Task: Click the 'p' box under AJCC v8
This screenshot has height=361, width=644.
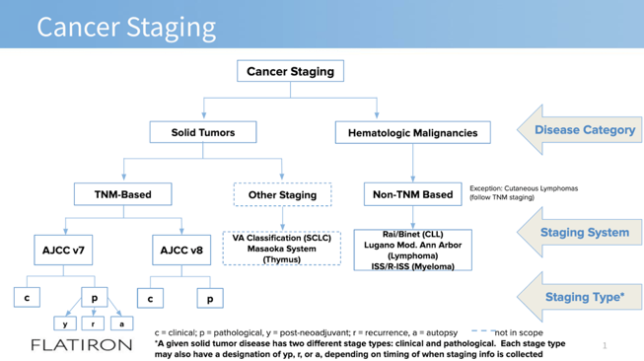Action: 210,298
